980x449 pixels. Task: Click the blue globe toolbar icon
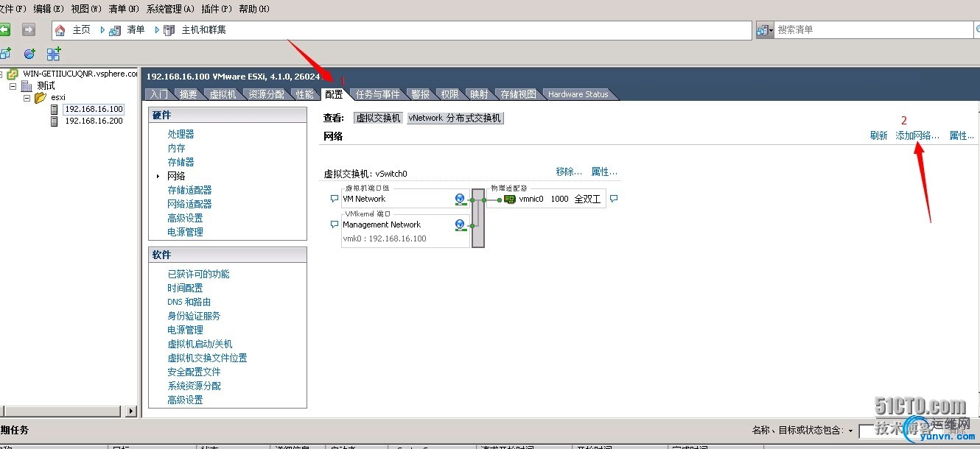(29, 54)
